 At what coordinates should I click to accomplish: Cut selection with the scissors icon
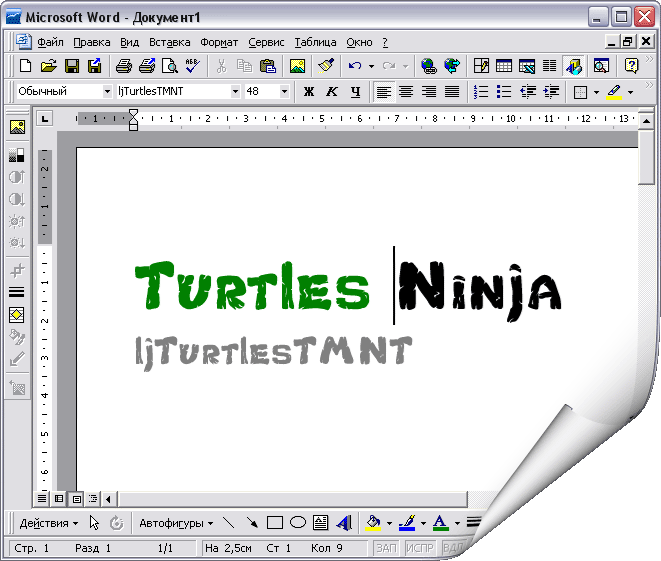point(221,66)
